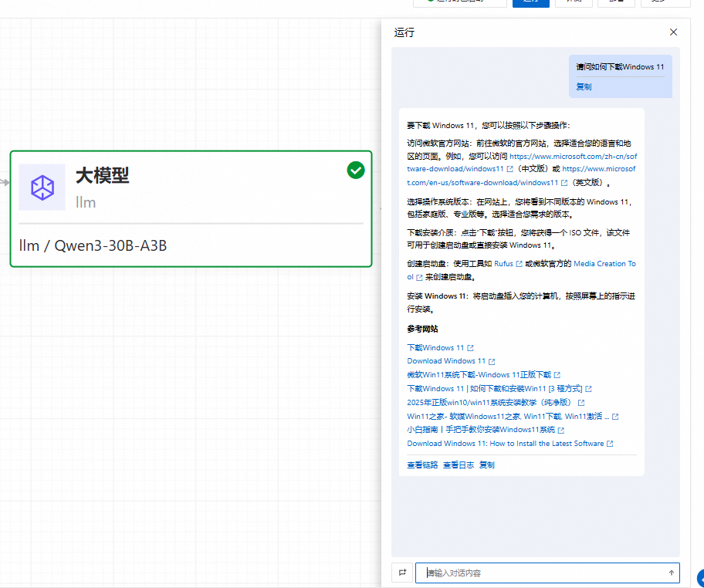This screenshot has height=588, width=704.
Task: Click 查看链路 below the answer
Action: [x=422, y=465]
